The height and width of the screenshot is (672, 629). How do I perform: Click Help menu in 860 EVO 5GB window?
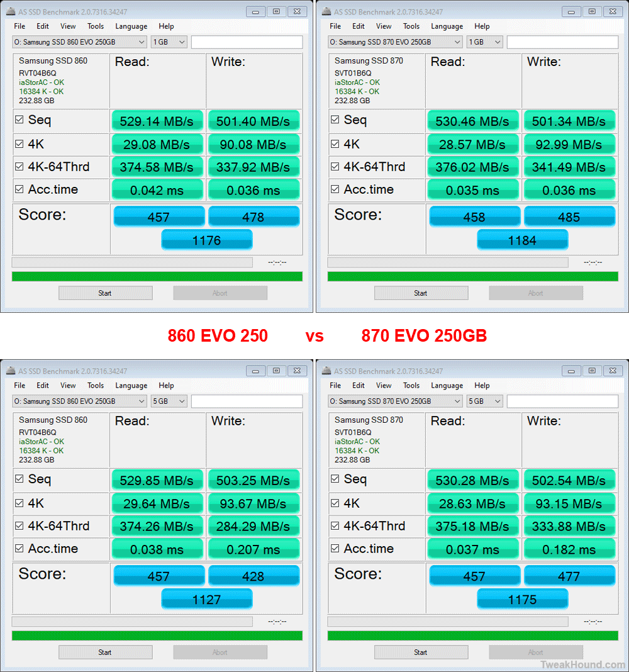coord(166,385)
